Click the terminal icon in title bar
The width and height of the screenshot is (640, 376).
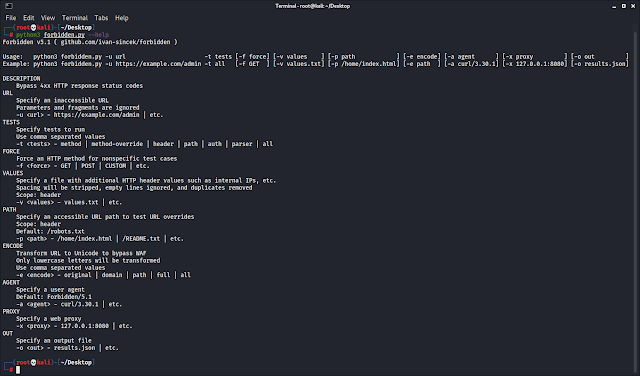pos(9,6)
